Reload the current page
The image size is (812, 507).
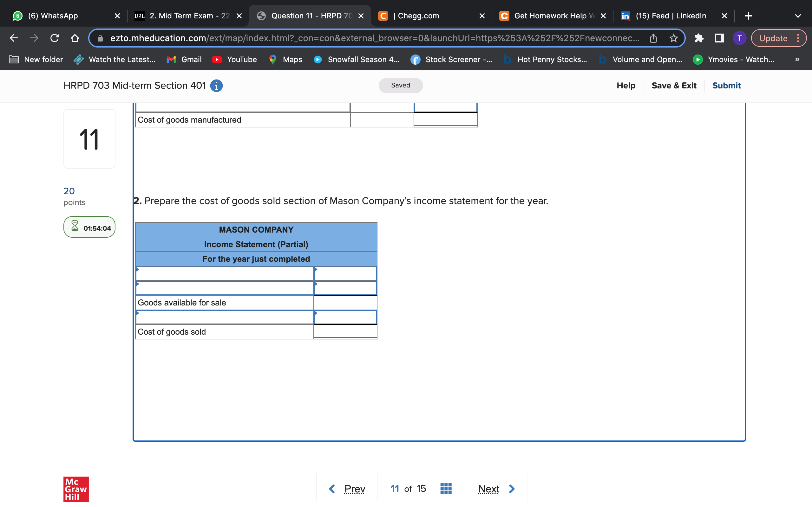click(55, 38)
